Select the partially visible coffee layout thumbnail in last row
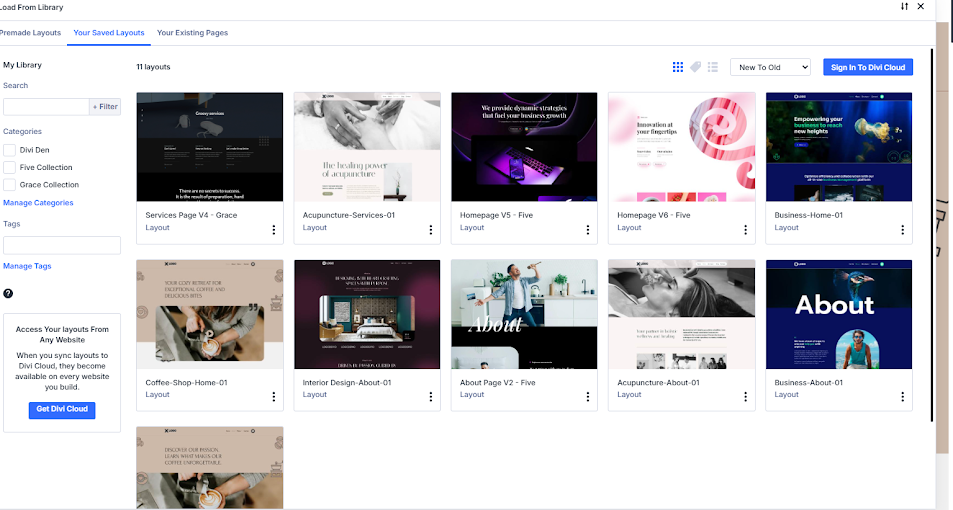Image resolution: width=953 pixels, height=510 pixels. [x=210, y=467]
